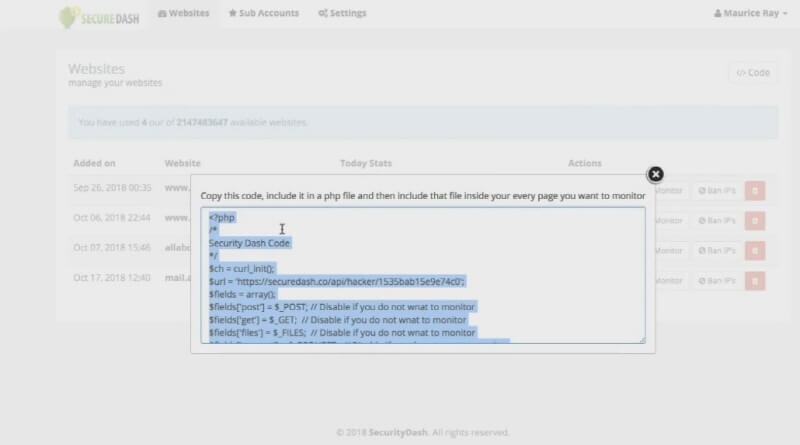Click Ban IPs for the Oct 17 row

click(717, 281)
